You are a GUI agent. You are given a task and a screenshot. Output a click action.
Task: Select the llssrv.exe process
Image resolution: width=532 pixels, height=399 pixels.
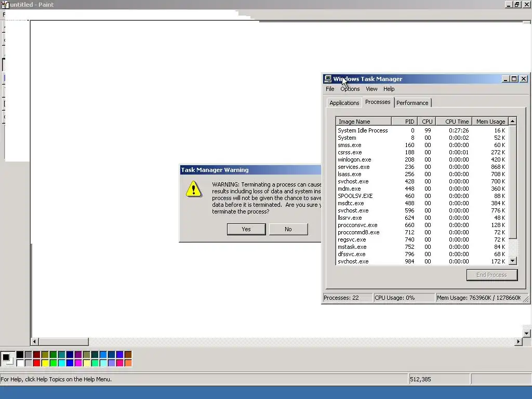pyautogui.click(x=422, y=218)
